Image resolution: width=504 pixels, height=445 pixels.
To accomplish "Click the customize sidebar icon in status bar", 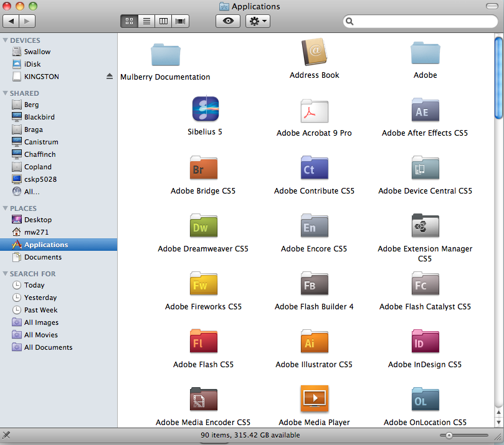I will pos(6,435).
